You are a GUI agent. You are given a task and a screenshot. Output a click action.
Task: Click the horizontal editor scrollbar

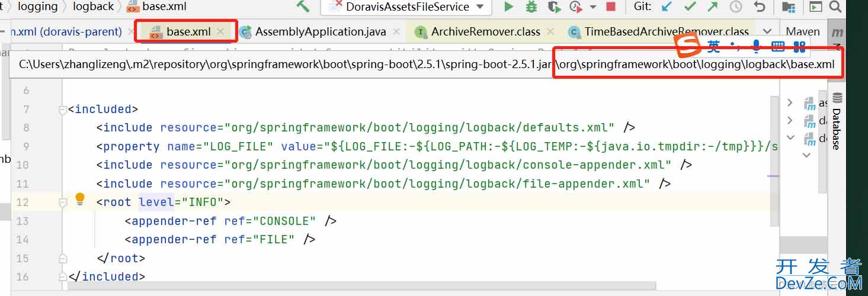363,286
